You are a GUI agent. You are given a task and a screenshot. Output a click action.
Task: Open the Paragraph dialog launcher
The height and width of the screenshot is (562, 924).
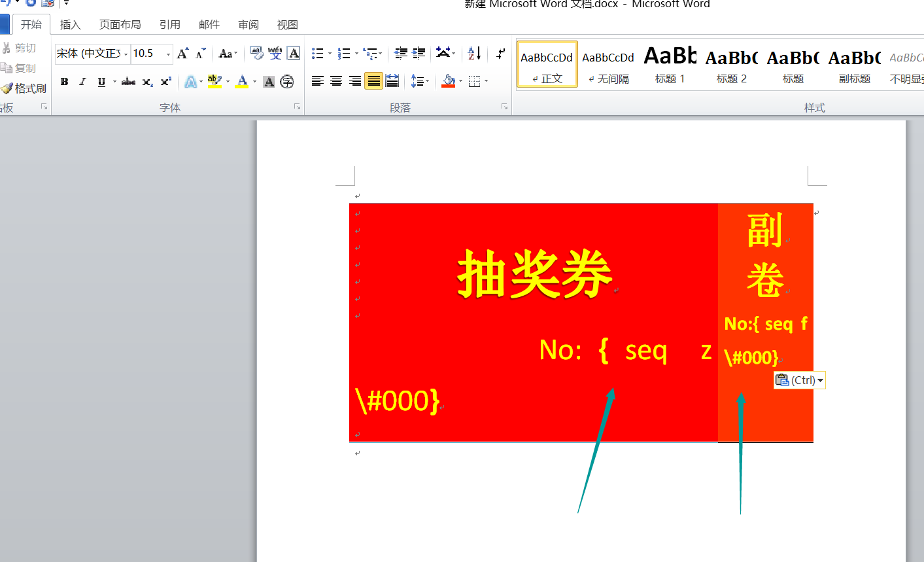(x=504, y=107)
